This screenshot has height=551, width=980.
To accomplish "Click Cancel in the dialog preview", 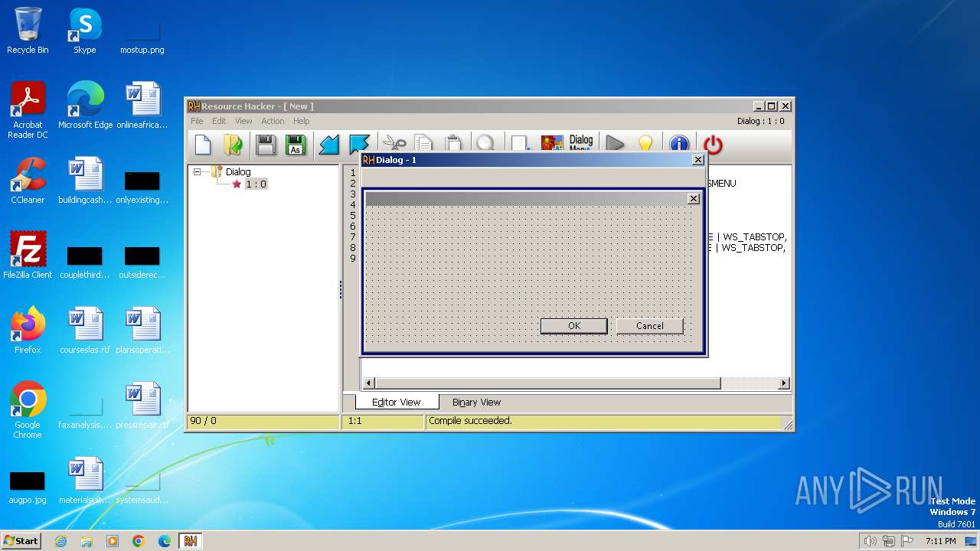I will pos(650,326).
